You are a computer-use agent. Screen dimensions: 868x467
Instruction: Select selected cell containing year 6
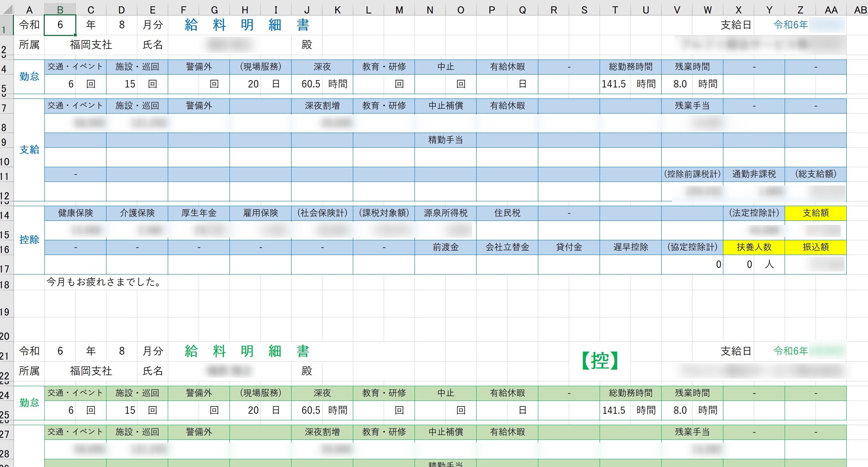click(x=60, y=25)
